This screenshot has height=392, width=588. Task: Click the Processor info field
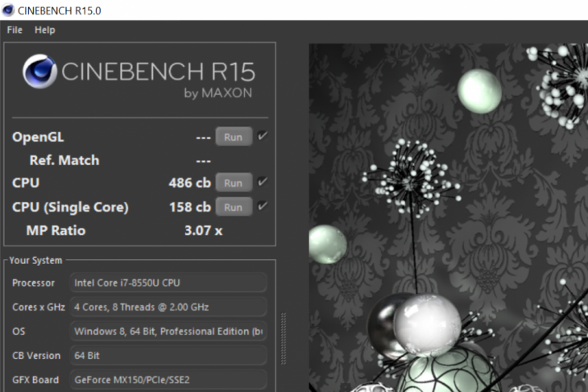point(168,283)
